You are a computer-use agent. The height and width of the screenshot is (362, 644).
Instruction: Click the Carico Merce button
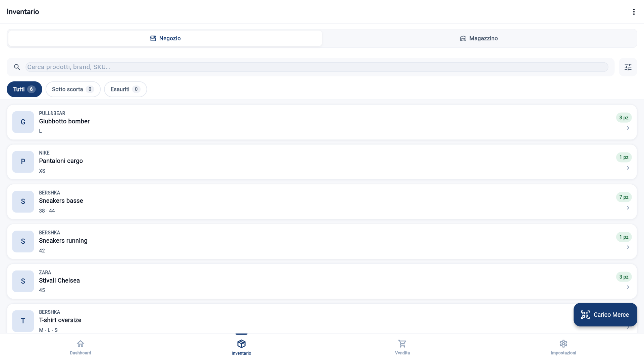(605, 315)
